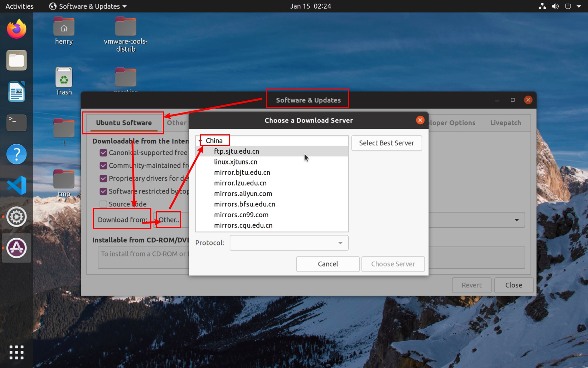Open Firefox from the dock

[16, 29]
